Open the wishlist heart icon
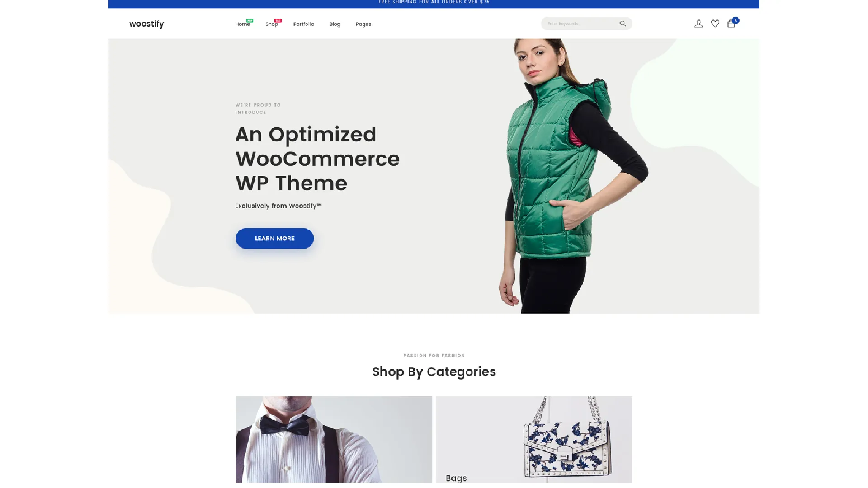 coord(715,23)
